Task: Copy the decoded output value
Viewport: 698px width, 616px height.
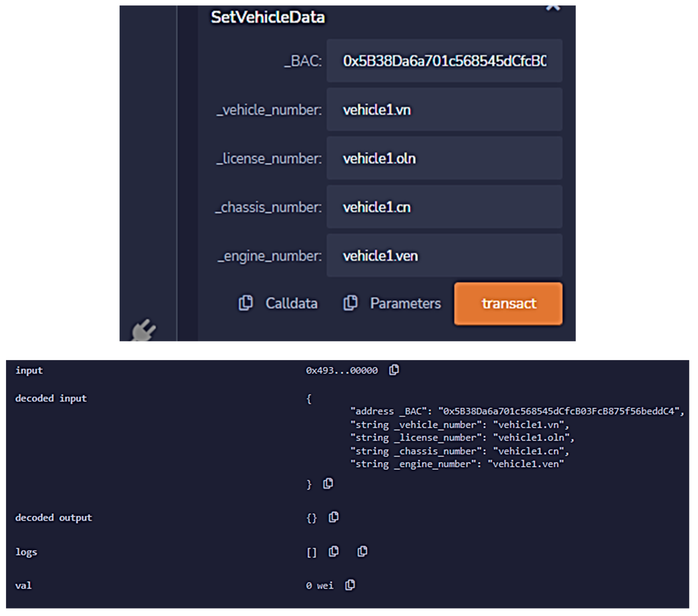Action: [x=334, y=517]
